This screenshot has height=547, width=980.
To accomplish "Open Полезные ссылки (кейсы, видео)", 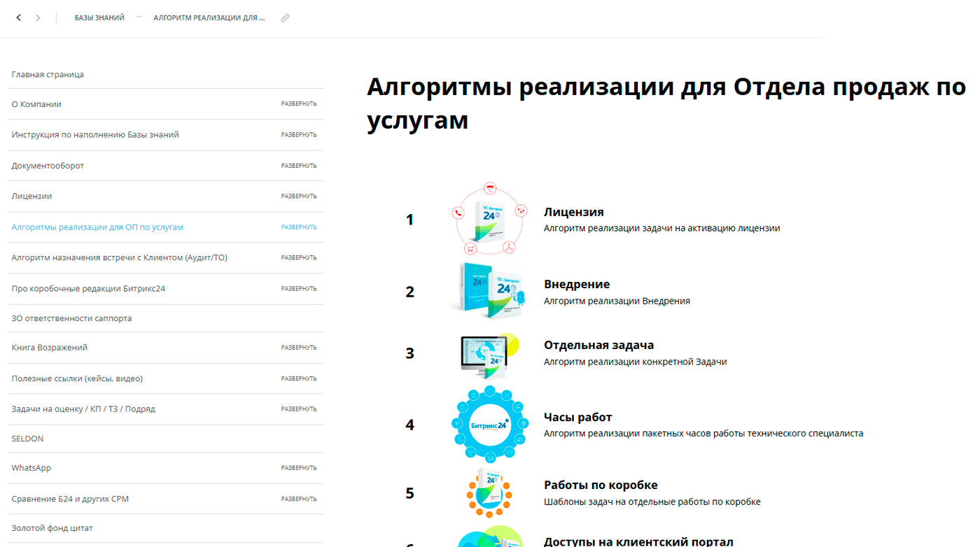I will point(77,378).
